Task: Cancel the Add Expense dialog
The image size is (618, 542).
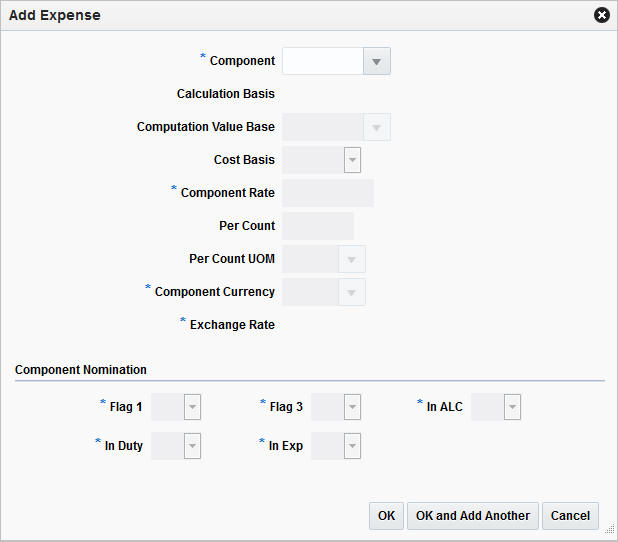Action: click(x=570, y=516)
